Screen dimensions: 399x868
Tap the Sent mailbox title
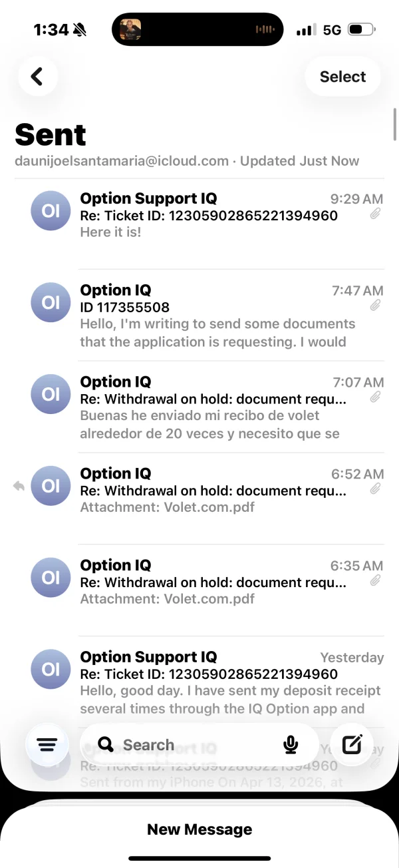tap(51, 135)
